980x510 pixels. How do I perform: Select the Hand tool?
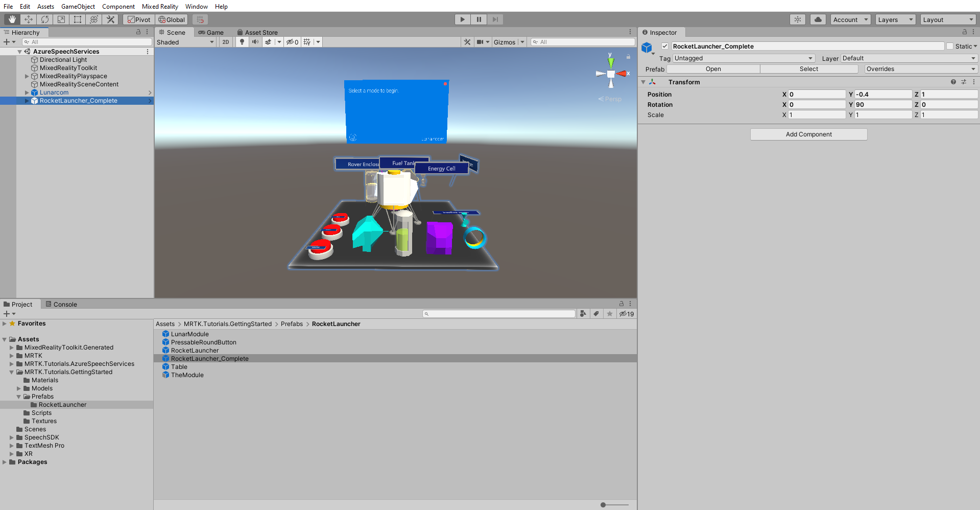(12, 19)
